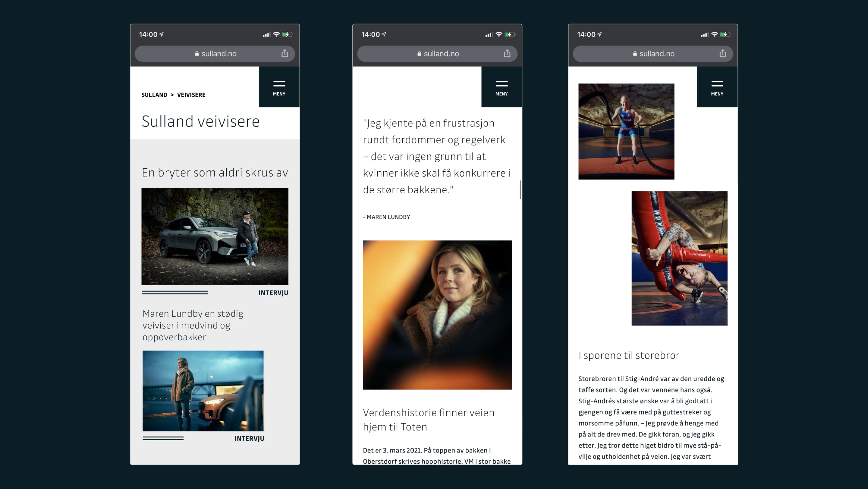Tap the 14:00 clock on the right phone
The image size is (868, 489).
(x=586, y=34)
